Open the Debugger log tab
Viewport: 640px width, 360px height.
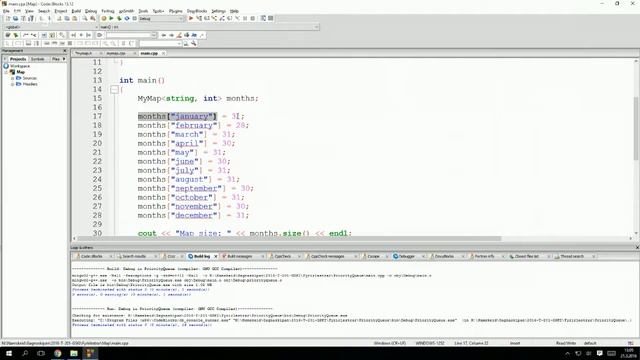(x=407, y=256)
